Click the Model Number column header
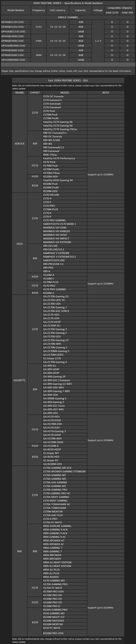136x644 pixels. (x=16, y=10)
